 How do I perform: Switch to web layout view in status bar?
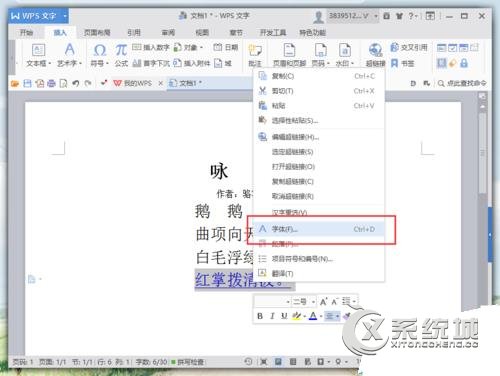307,361
